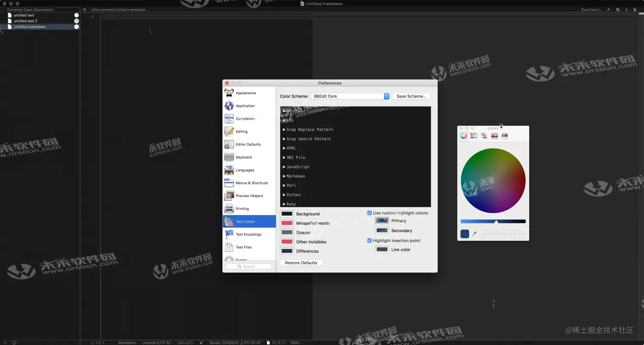Click the pencil marker icon in editor toolbar
Image resolution: width=644 pixels, height=345 pixels.
click(608, 9)
